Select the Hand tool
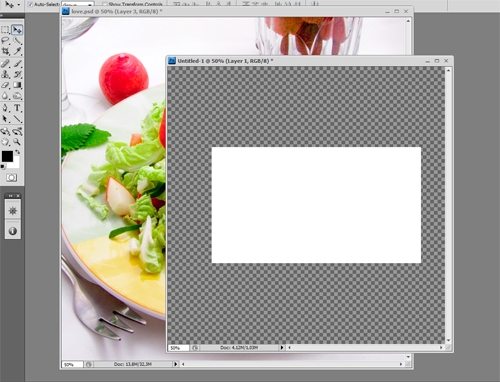The height and width of the screenshot is (382, 500). [x=5, y=142]
